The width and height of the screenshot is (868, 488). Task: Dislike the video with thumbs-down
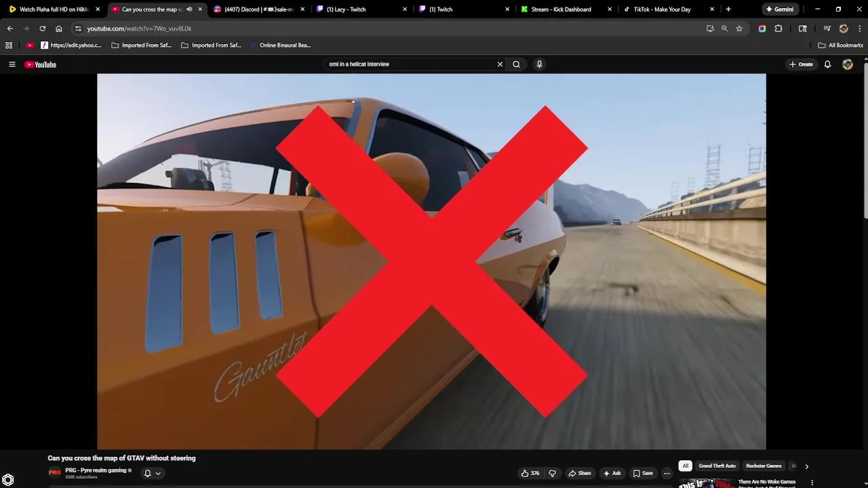[552, 473]
